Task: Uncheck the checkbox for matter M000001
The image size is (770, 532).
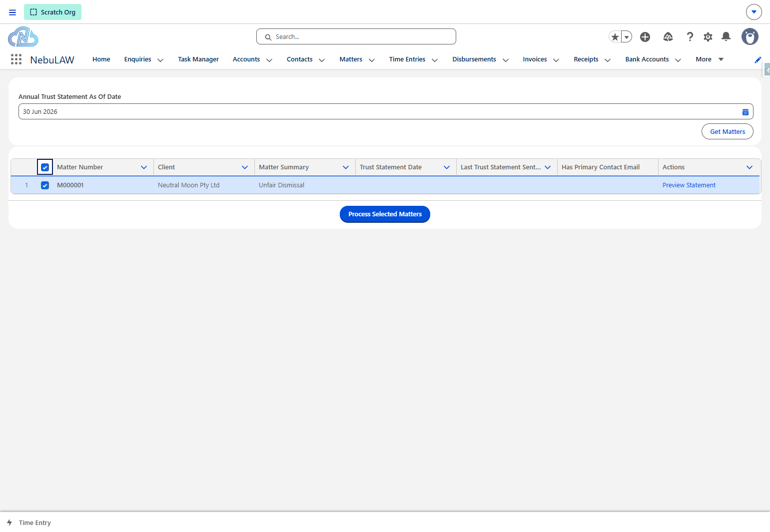Action: click(x=45, y=185)
